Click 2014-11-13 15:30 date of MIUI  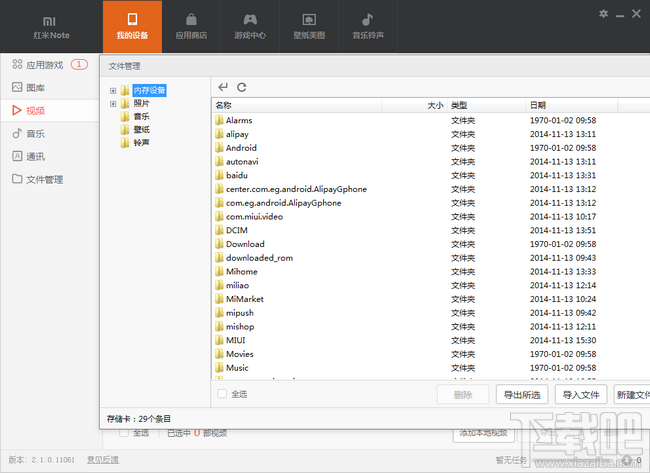(x=563, y=340)
